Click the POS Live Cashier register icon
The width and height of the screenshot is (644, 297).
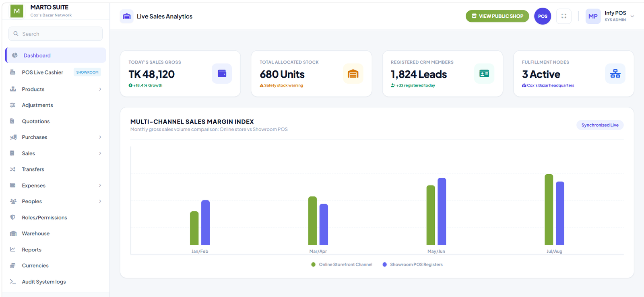(x=13, y=72)
